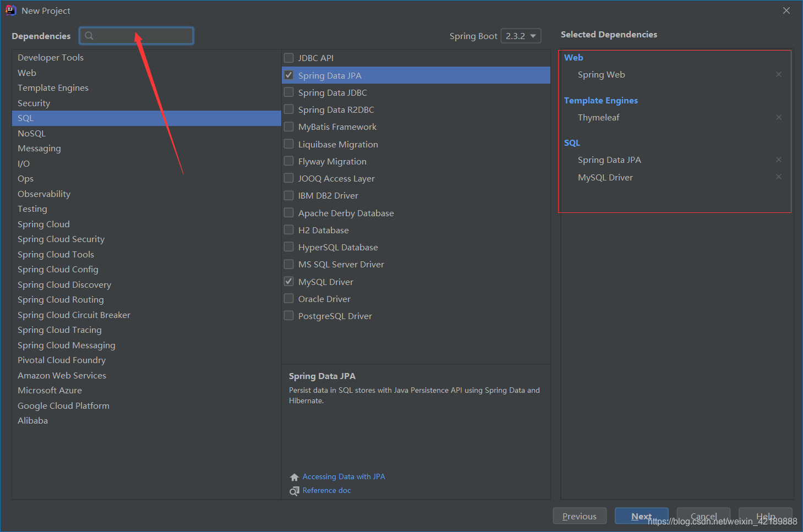Uncheck the Spring Data JPA checkbox

pos(288,75)
